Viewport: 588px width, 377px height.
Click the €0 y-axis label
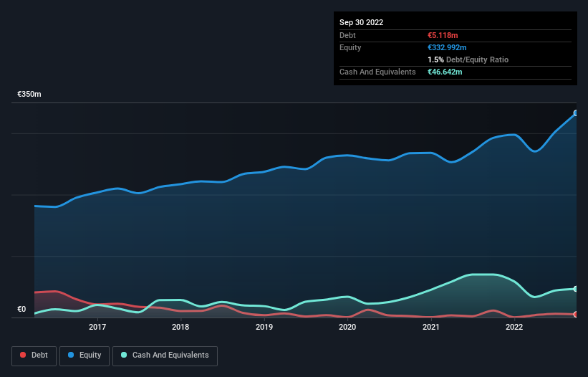click(x=21, y=310)
